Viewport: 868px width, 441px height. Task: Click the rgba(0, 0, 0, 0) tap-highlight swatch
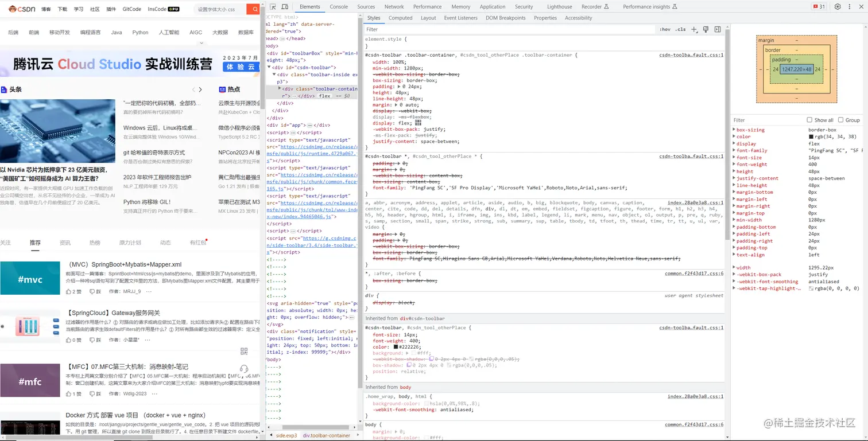pyautogui.click(x=811, y=288)
